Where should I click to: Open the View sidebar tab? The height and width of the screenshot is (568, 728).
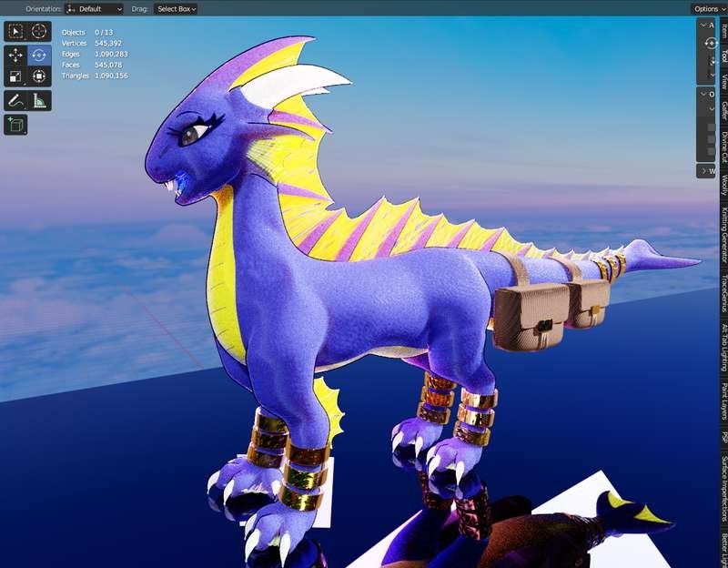(723, 82)
